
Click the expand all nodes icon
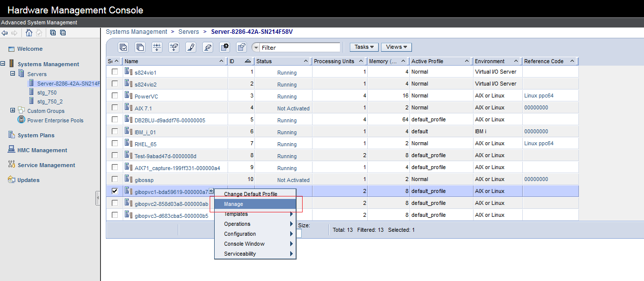[53, 33]
